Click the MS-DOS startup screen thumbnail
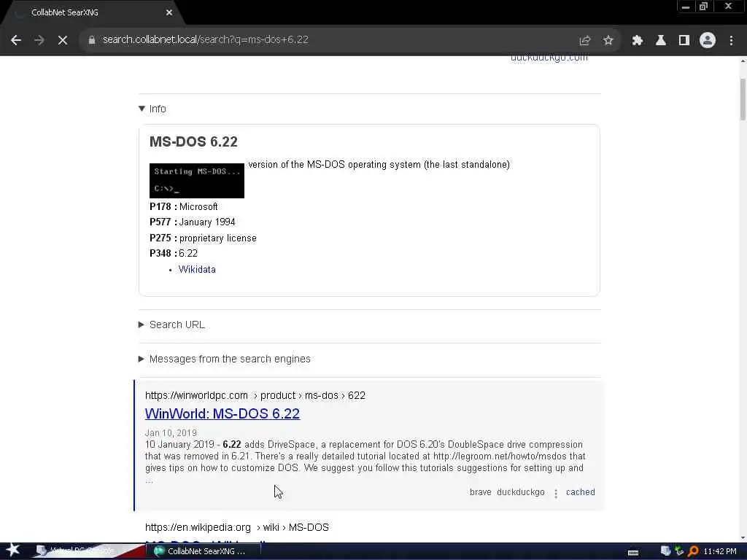 point(197,181)
